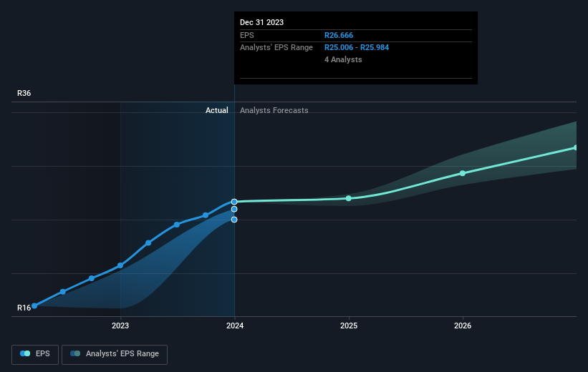The height and width of the screenshot is (372, 588).
Task: Click the EPS legend color swatch icon
Action: point(25,353)
